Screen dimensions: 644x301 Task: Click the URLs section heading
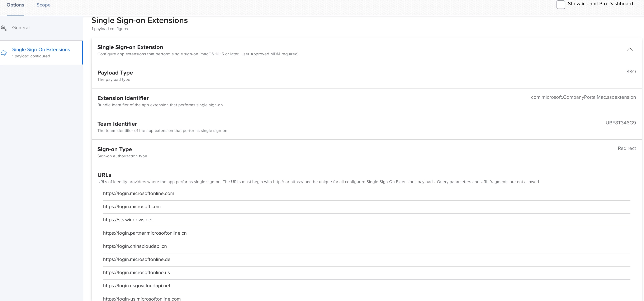click(104, 175)
